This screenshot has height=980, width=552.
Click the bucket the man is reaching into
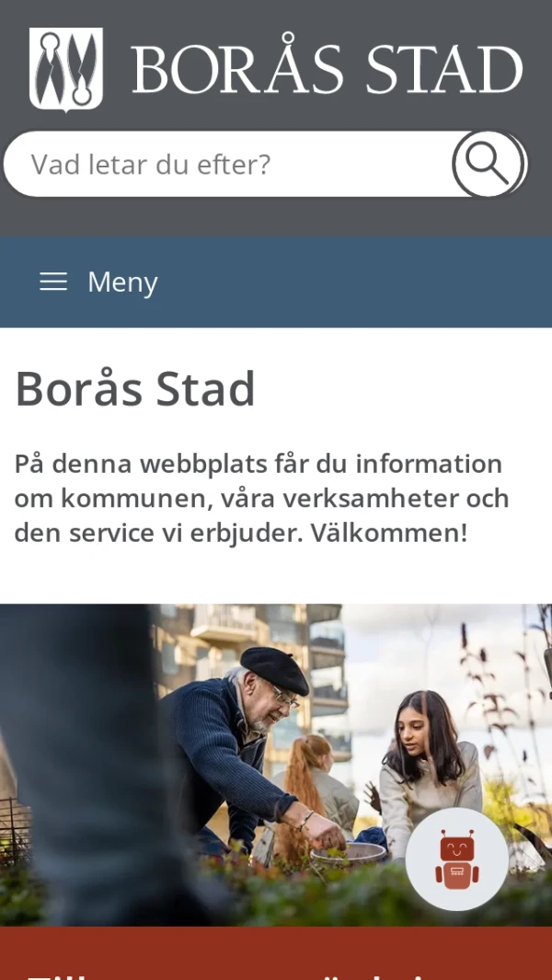[349, 854]
